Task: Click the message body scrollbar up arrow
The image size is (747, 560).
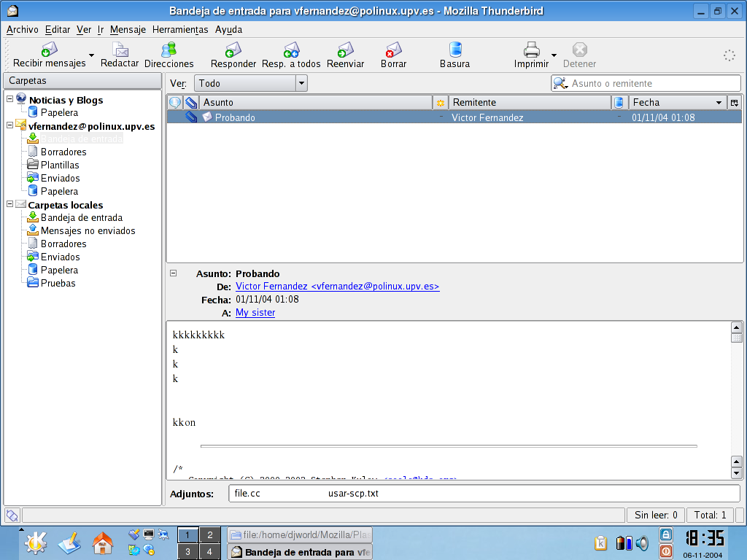Action: (737, 327)
